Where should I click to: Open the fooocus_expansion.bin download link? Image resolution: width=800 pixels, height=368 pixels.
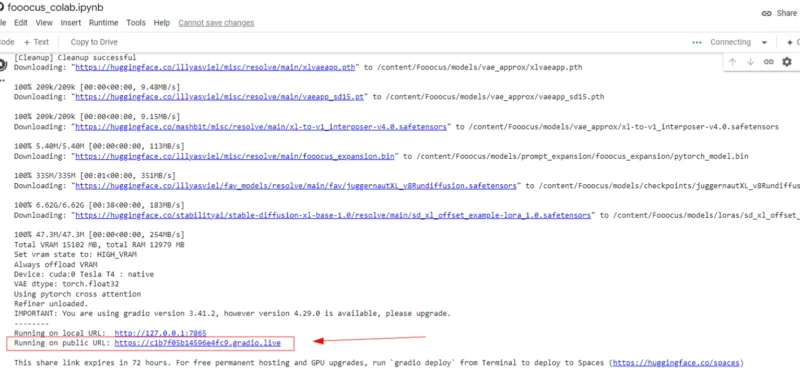[235, 156]
